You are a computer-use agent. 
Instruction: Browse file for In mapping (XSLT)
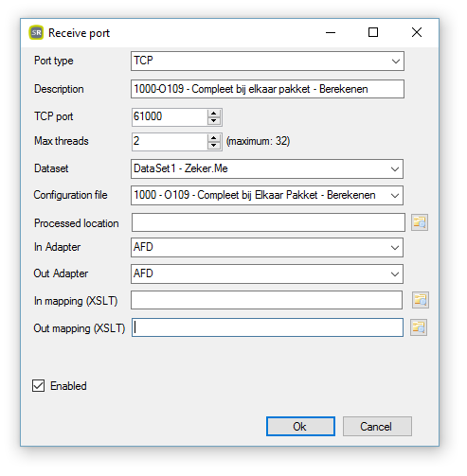[421, 300]
